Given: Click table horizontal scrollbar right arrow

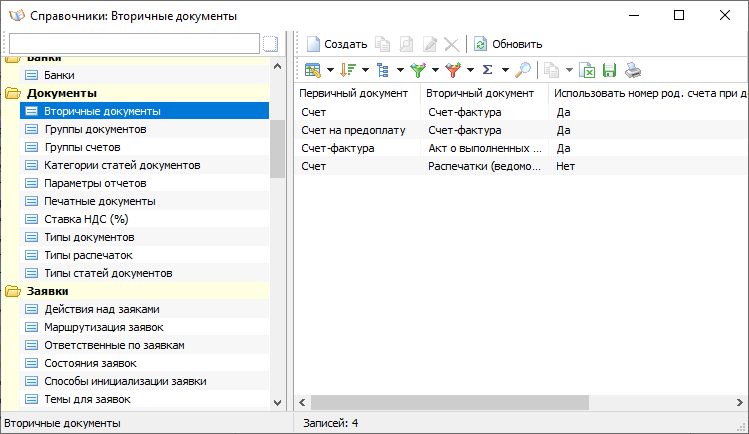Looking at the screenshot, I should click(x=740, y=403).
